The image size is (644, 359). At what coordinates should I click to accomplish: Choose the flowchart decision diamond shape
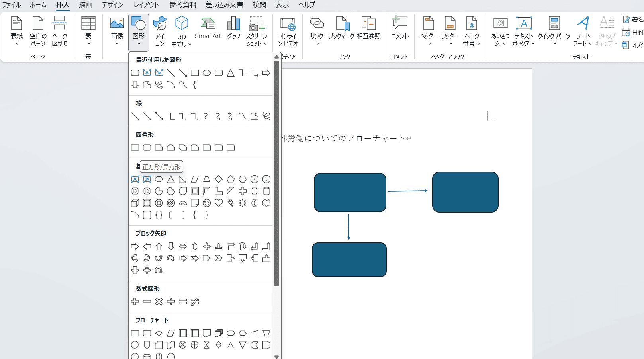click(x=159, y=333)
